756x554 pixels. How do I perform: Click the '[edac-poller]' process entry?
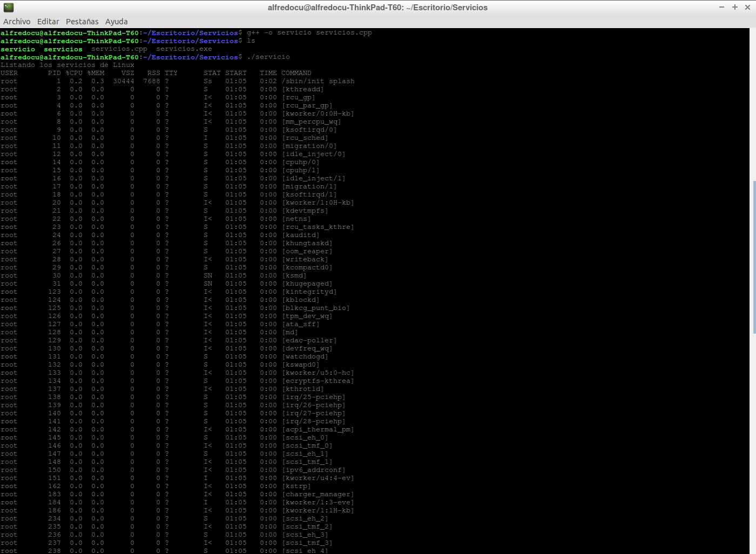point(309,341)
